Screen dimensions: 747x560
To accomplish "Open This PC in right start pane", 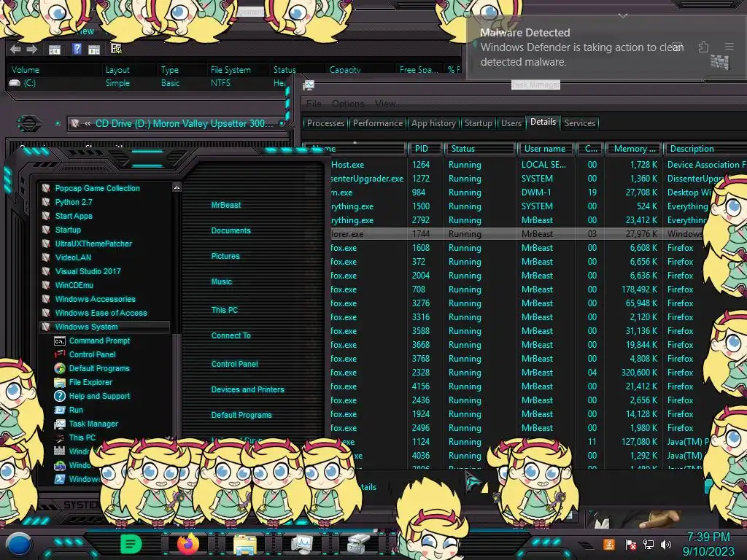I will tap(225, 309).
